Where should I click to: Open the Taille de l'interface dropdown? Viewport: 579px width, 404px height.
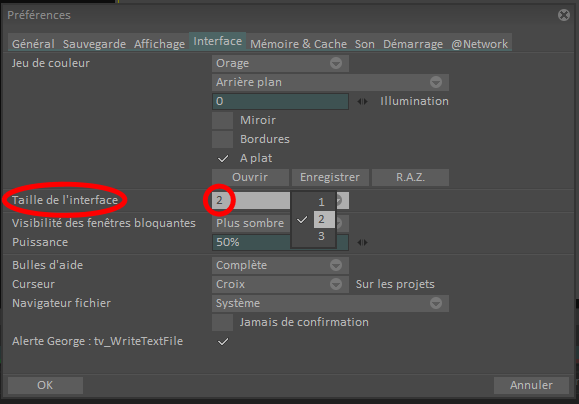(x=280, y=200)
